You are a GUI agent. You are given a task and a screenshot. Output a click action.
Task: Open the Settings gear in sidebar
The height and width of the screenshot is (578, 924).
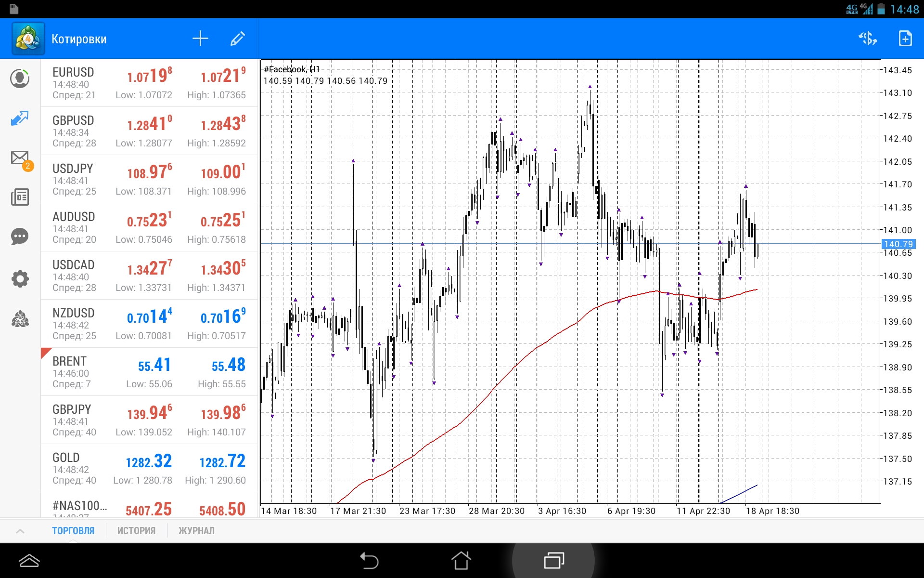[x=20, y=278]
